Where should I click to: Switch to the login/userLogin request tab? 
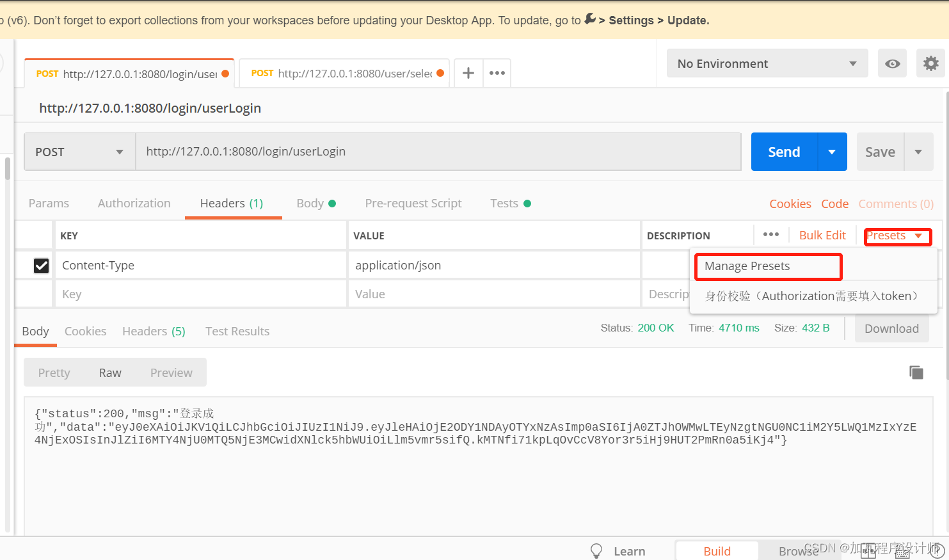pos(129,74)
